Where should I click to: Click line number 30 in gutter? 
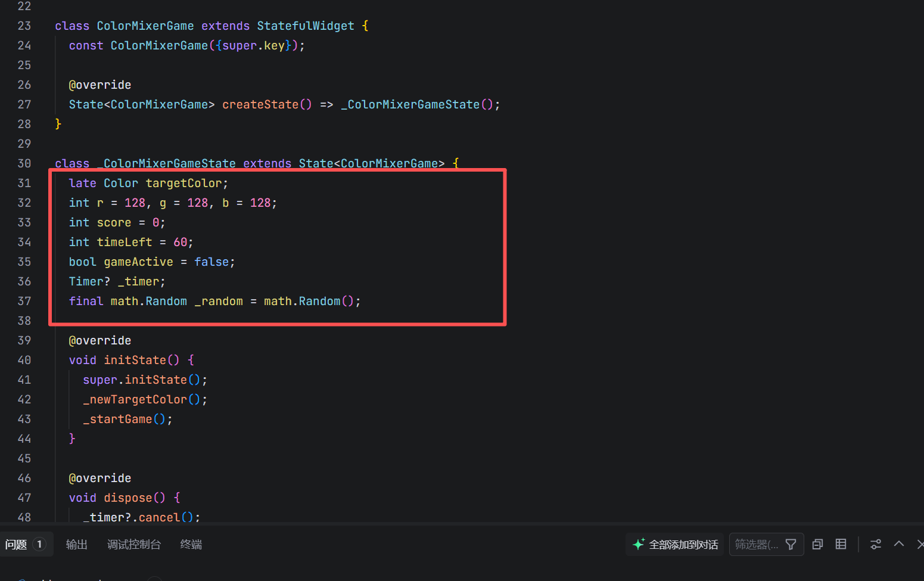coord(24,164)
